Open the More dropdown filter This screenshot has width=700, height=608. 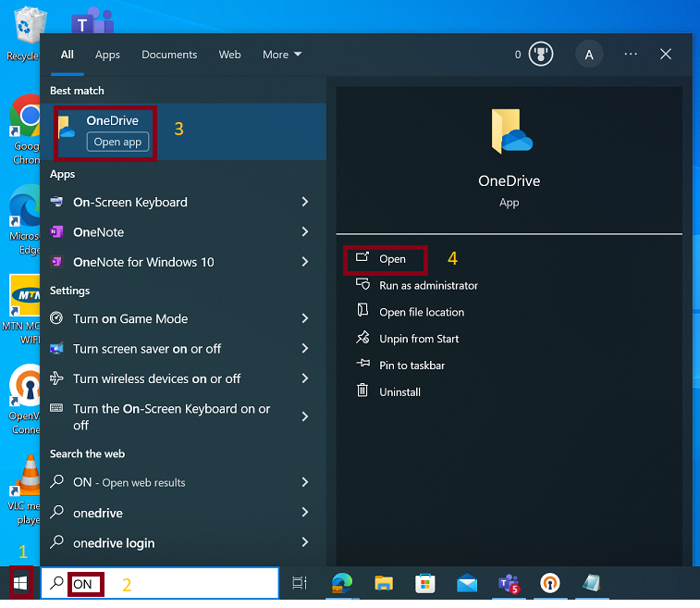coord(282,55)
